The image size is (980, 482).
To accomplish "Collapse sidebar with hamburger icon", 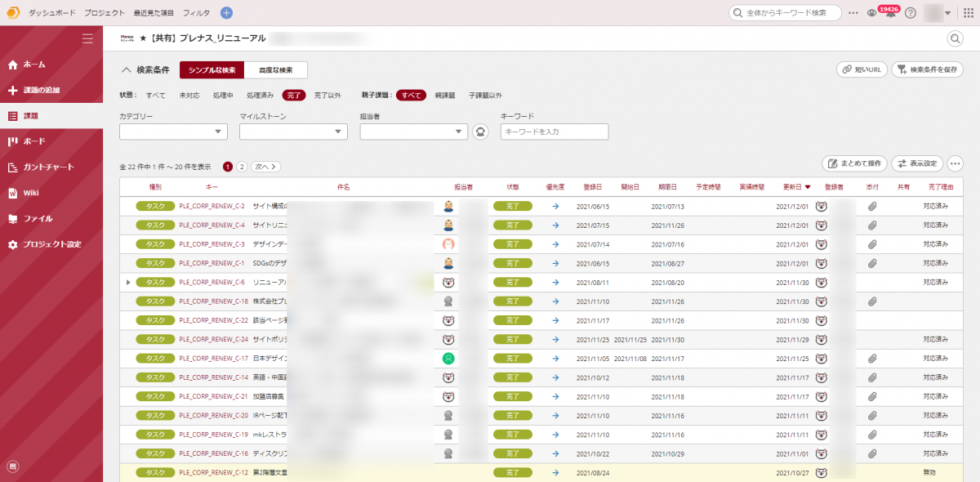I will tap(87, 38).
